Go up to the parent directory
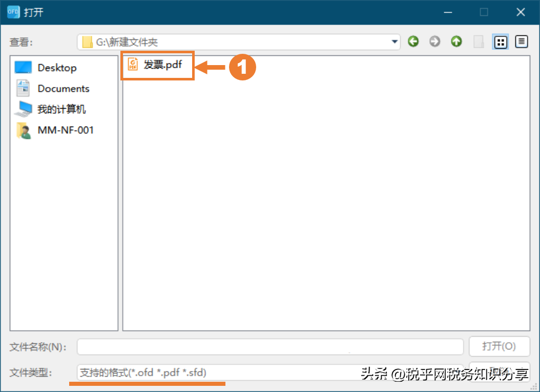The image size is (540, 392). [456, 42]
